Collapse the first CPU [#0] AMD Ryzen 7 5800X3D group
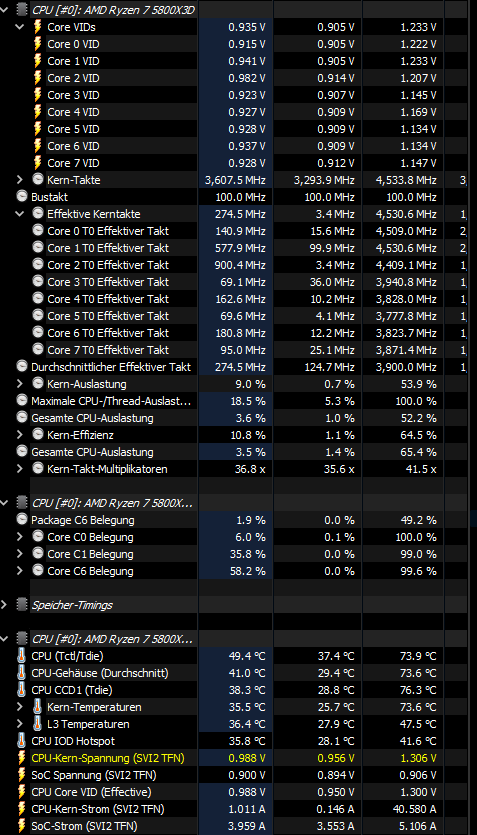 5,10
